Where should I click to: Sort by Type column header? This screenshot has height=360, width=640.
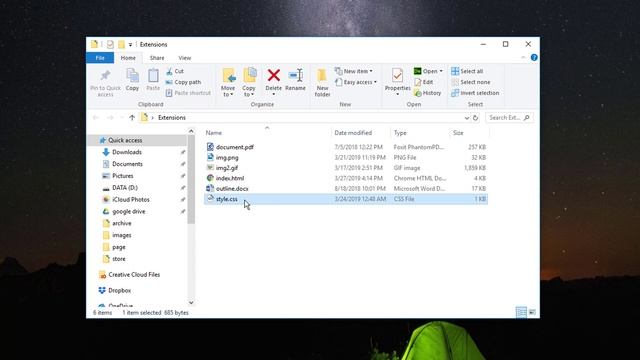tap(400, 133)
